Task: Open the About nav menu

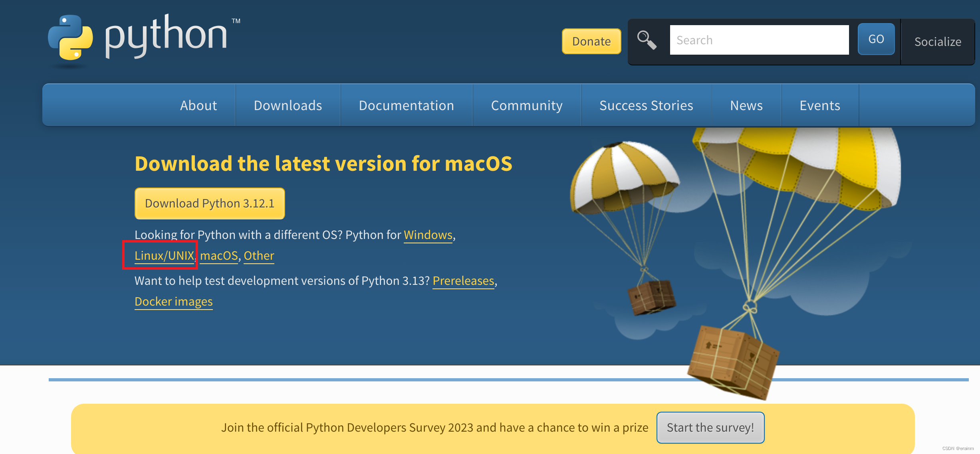Action: pos(198,105)
